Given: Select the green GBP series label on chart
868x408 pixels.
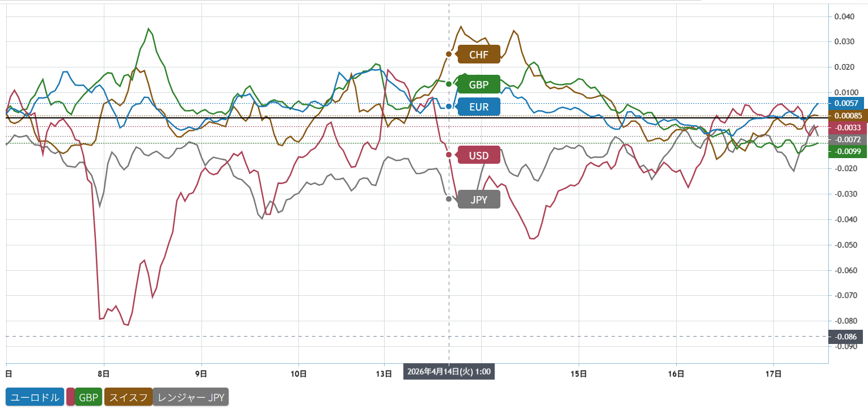Looking at the screenshot, I should [478, 84].
